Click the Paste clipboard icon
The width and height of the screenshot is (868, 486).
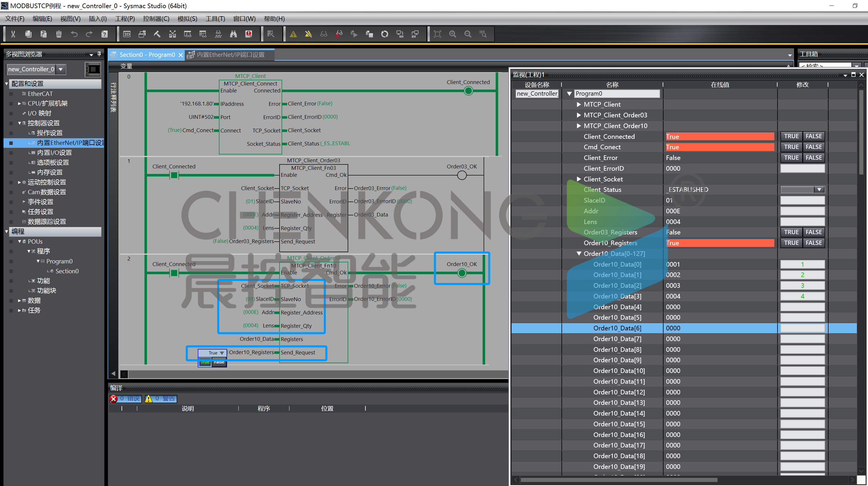pyautogui.click(x=44, y=34)
